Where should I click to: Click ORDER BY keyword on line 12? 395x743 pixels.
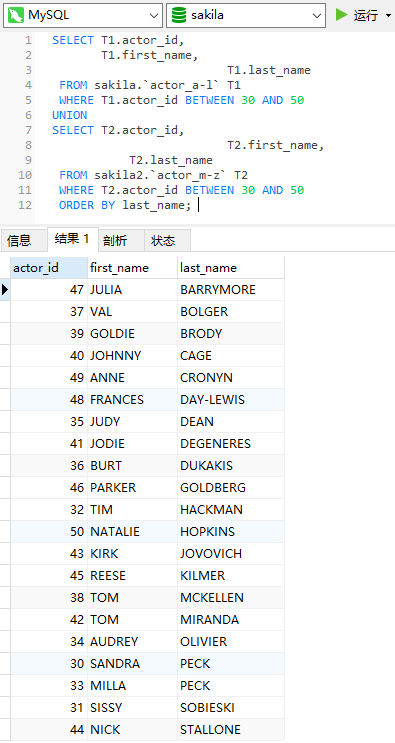point(87,205)
